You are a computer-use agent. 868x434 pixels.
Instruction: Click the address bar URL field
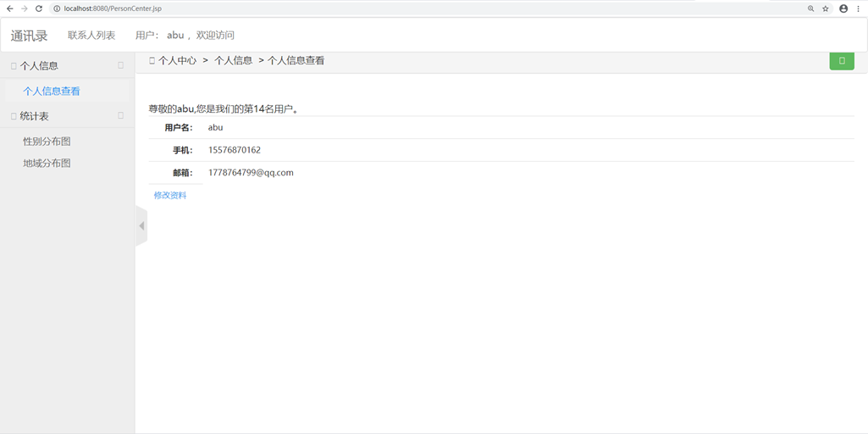click(x=426, y=8)
